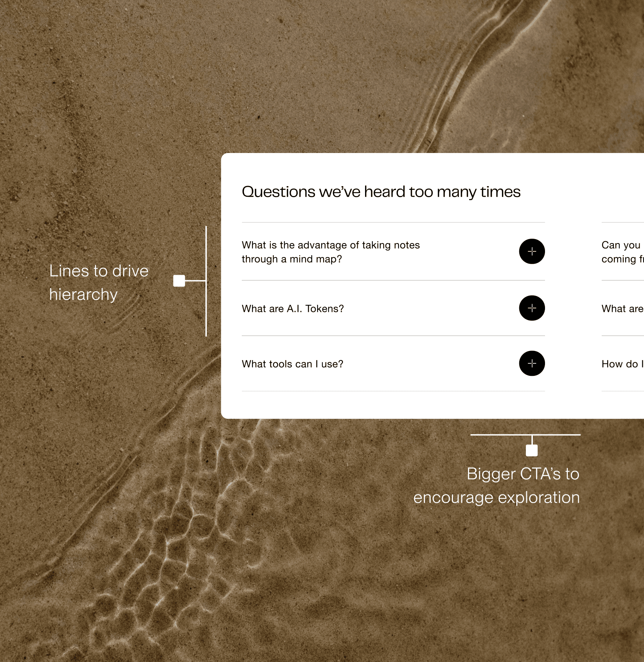Viewport: 644px width, 662px height.
Task: Select the white square handle near hierarchy label
Action: 179,281
